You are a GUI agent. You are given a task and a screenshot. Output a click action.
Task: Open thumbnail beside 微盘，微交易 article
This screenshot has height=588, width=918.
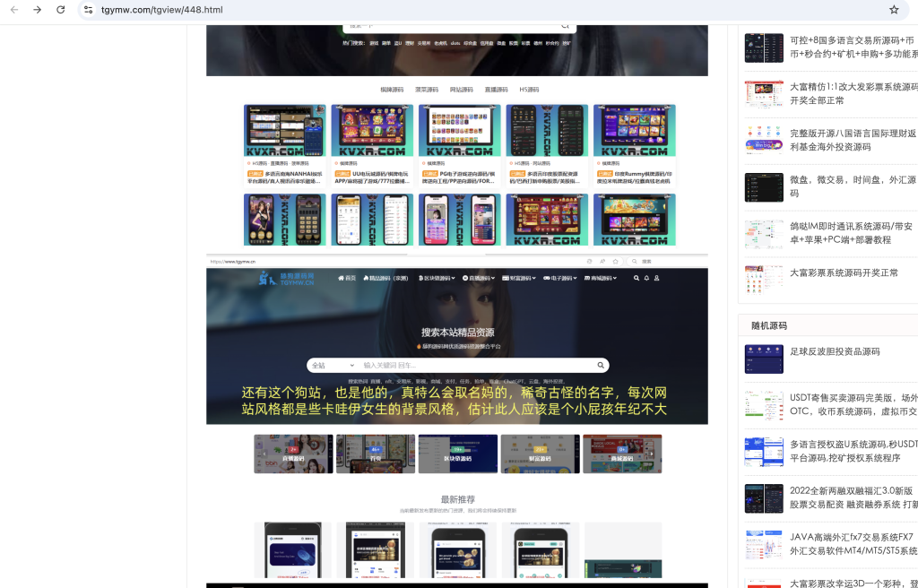(x=763, y=186)
